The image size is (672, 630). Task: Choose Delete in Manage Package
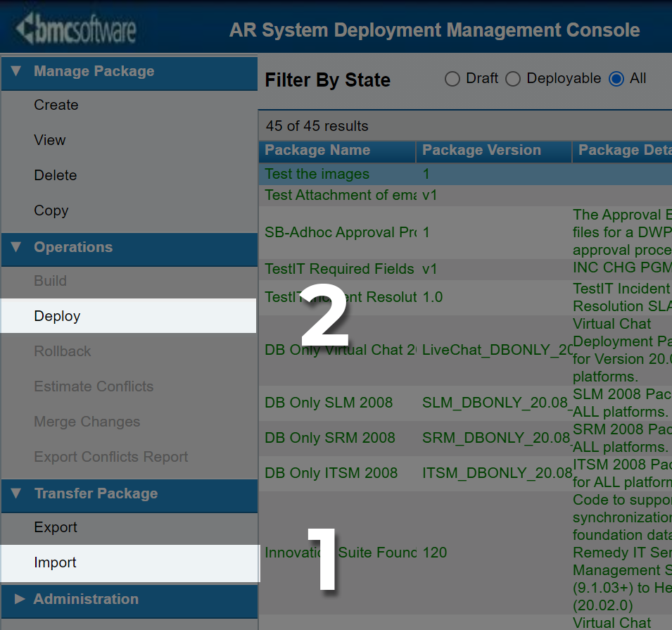pyautogui.click(x=56, y=175)
